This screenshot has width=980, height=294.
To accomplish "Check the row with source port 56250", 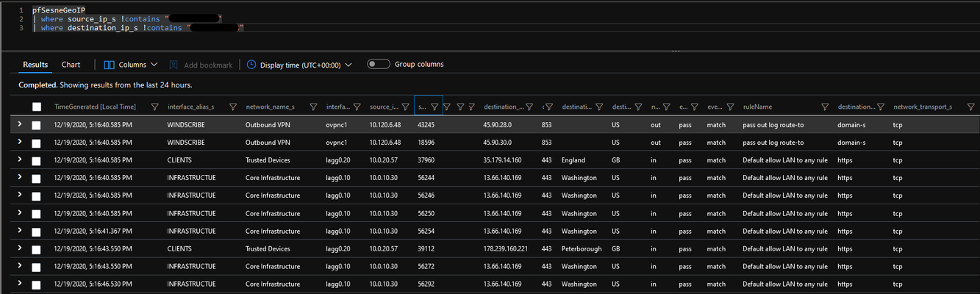I will pos(37,213).
